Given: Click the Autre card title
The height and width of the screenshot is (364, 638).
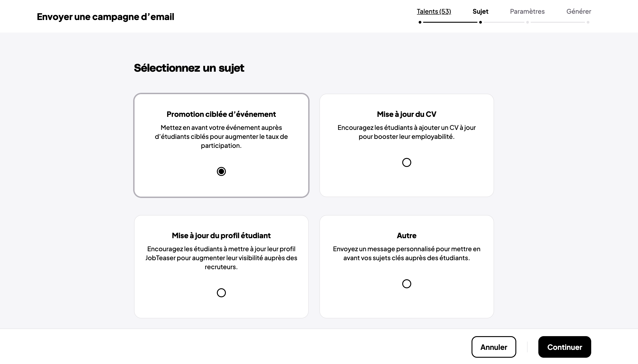Looking at the screenshot, I should [x=407, y=235].
